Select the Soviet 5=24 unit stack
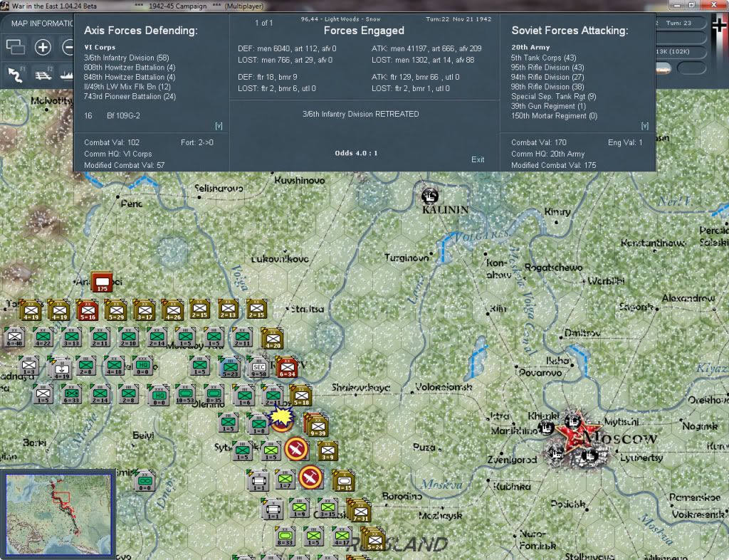Image resolution: width=729 pixels, height=560 pixels. tap(374, 539)
